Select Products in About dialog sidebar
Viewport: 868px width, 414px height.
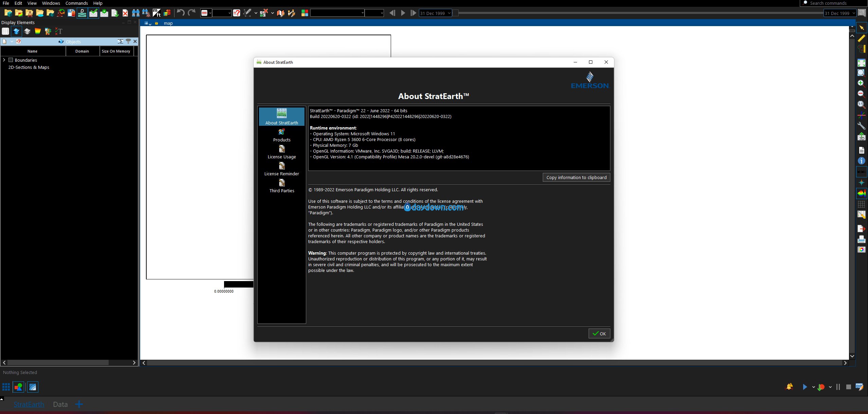[282, 135]
